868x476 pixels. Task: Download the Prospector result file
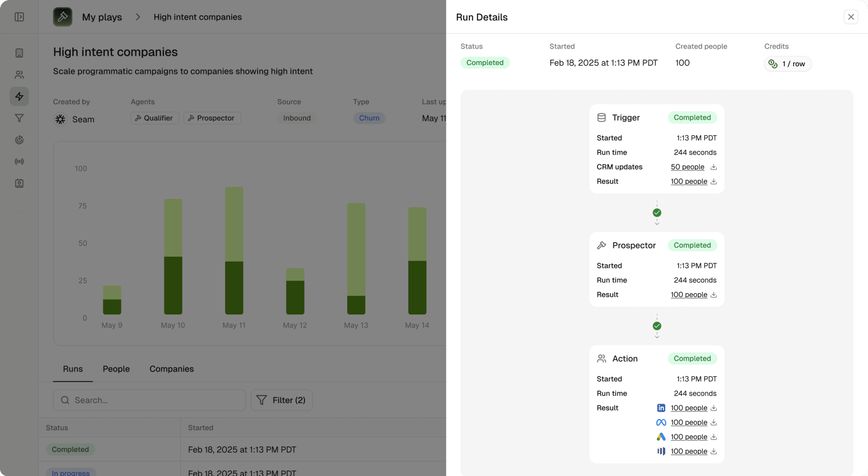click(x=713, y=294)
